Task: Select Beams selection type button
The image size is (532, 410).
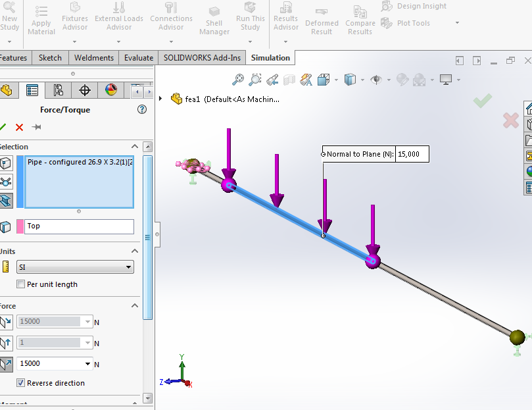Action: point(6,201)
